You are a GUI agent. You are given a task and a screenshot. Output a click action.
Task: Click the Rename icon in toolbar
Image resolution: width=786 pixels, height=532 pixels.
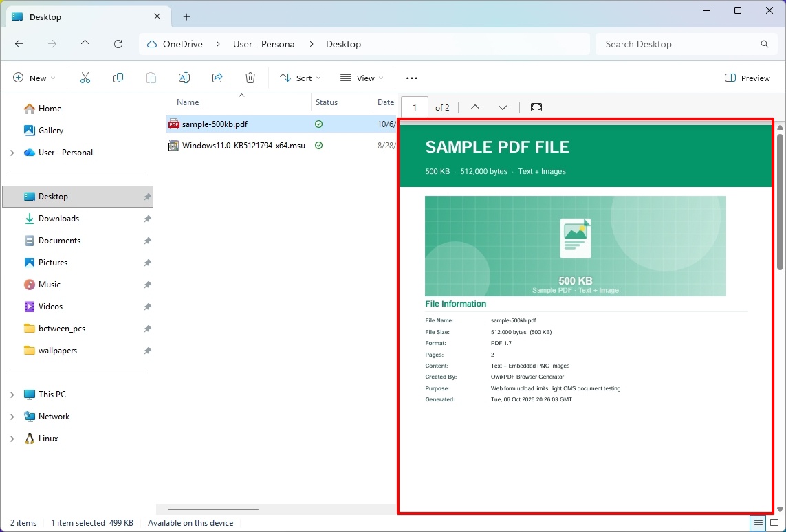(184, 78)
